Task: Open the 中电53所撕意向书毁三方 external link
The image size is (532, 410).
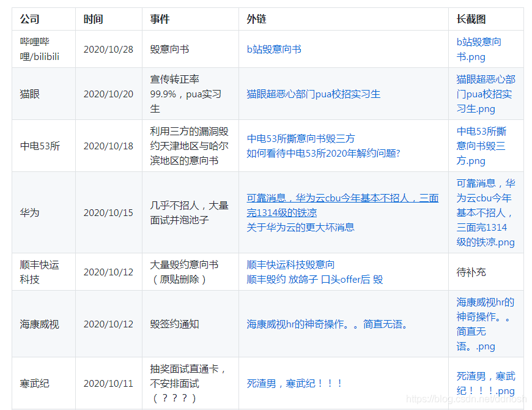Action: point(301,138)
